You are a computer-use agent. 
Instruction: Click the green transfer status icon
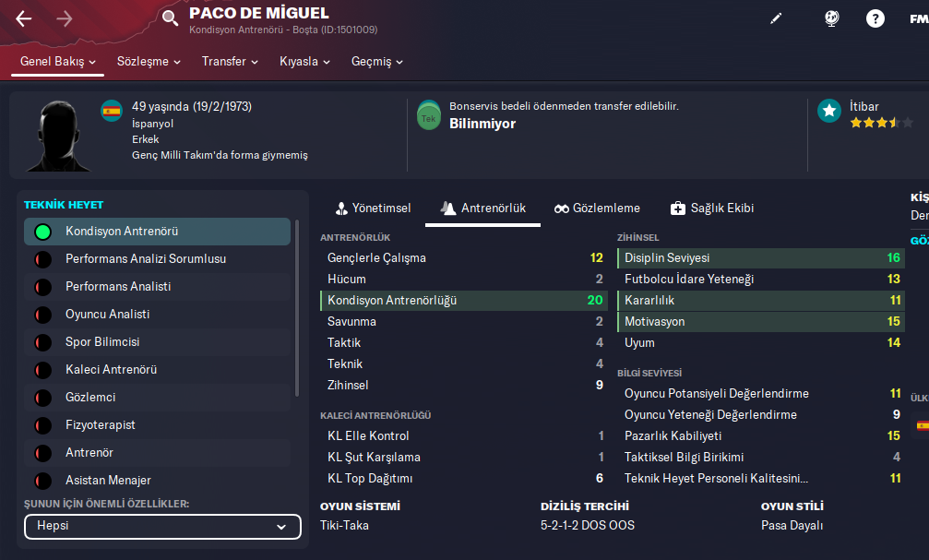[x=428, y=116]
